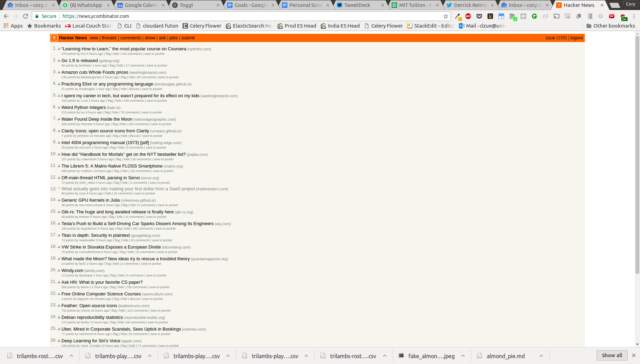Upvote 'Generic GPU Kernels in Julia'

click(x=59, y=200)
